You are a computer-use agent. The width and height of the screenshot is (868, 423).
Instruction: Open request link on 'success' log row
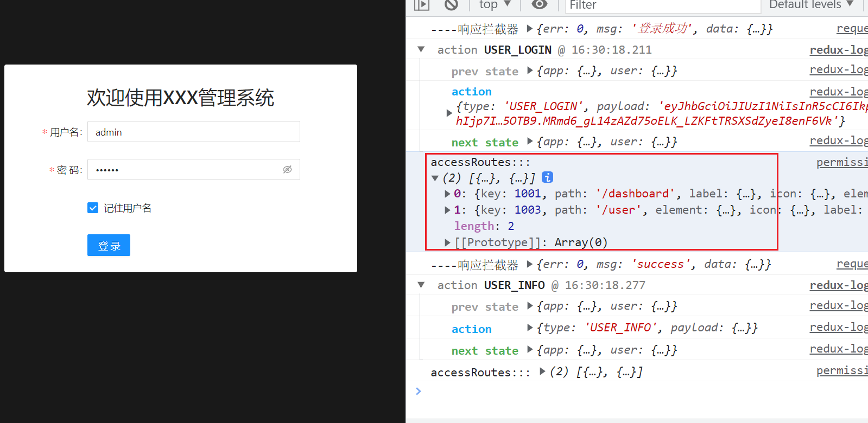852,264
